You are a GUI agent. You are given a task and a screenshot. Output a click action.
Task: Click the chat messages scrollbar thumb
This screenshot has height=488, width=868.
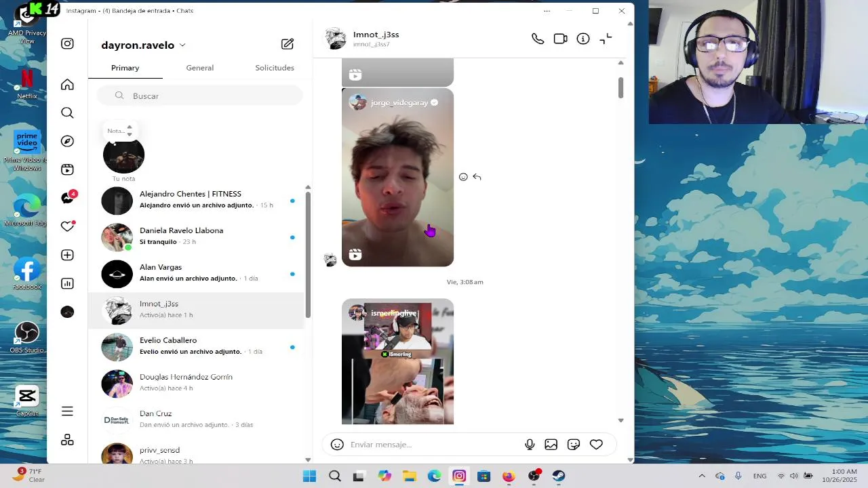click(x=620, y=87)
